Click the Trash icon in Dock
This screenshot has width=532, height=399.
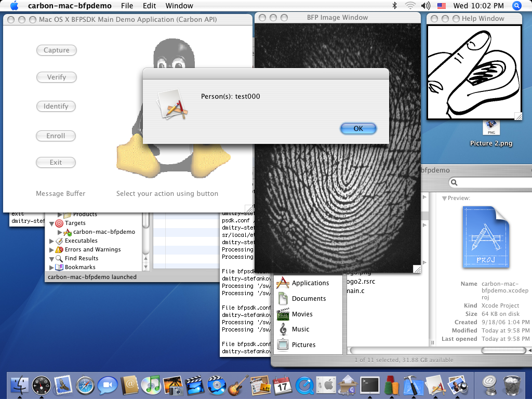[512, 385]
